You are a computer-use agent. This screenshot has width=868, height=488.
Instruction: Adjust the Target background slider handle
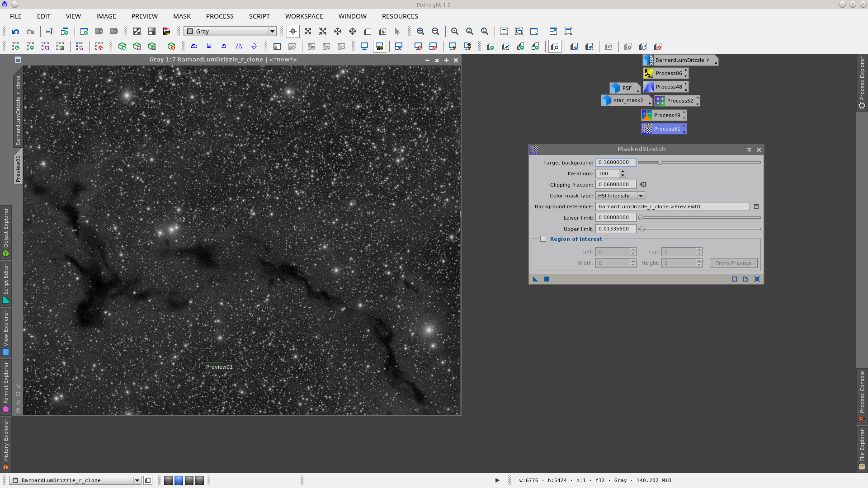pyautogui.click(x=660, y=162)
